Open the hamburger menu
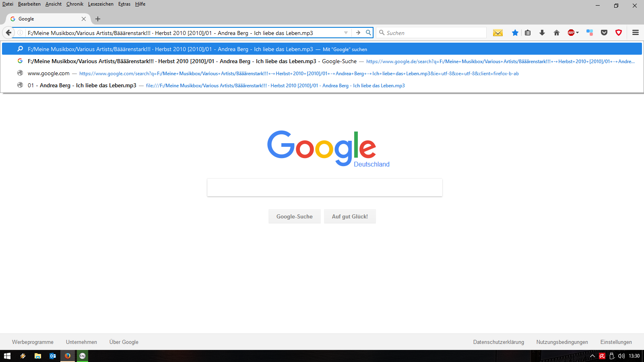Viewport: 644px width, 362px height. click(636, 33)
